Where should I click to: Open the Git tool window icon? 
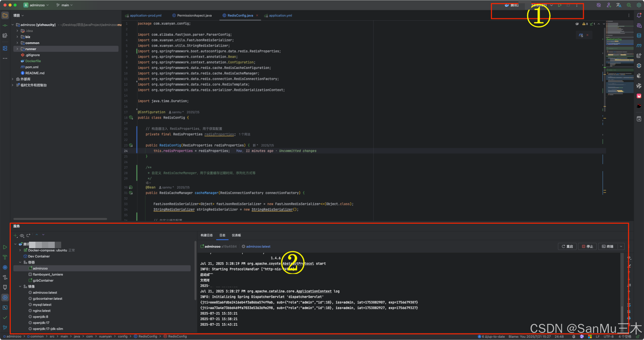tap(5, 327)
